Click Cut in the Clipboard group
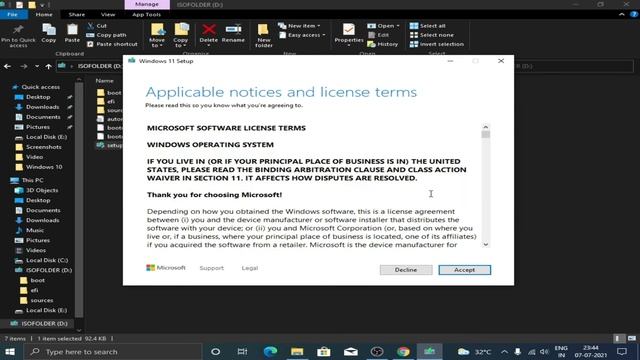640x360 pixels. pyautogui.click(x=97, y=26)
